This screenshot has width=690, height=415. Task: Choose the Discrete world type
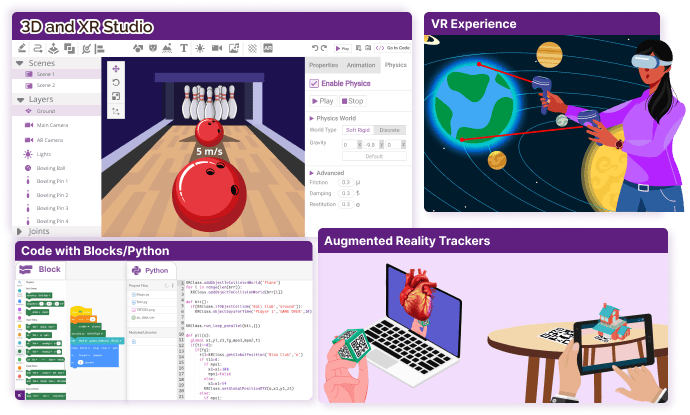(x=390, y=129)
